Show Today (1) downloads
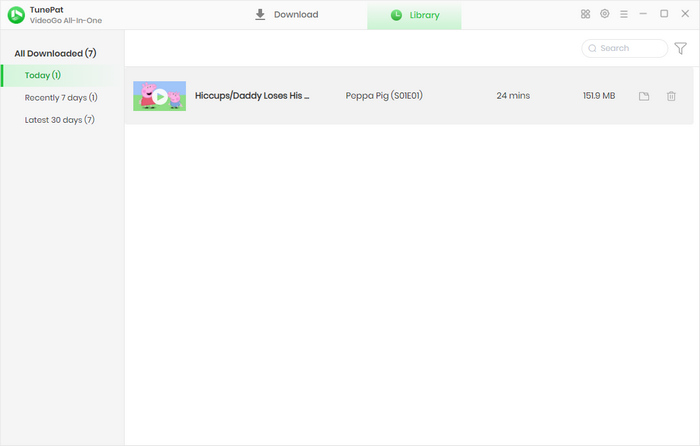This screenshot has width=700, height=446. pos(43,75)
